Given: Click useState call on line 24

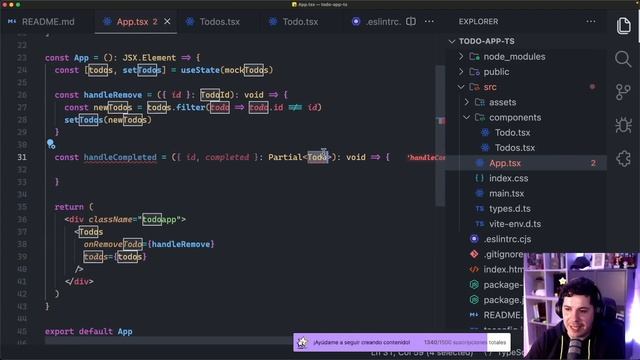Looking at the screenshot, I should tap(200, 70).
